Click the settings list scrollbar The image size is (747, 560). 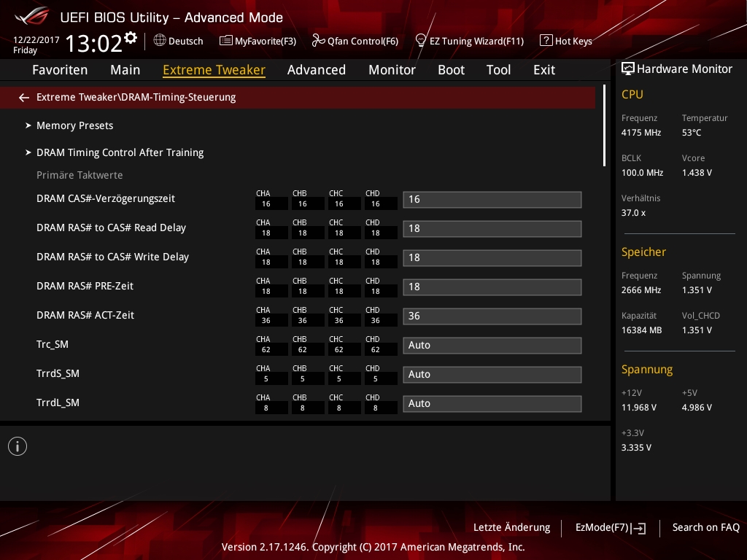(x=604, y=125)
